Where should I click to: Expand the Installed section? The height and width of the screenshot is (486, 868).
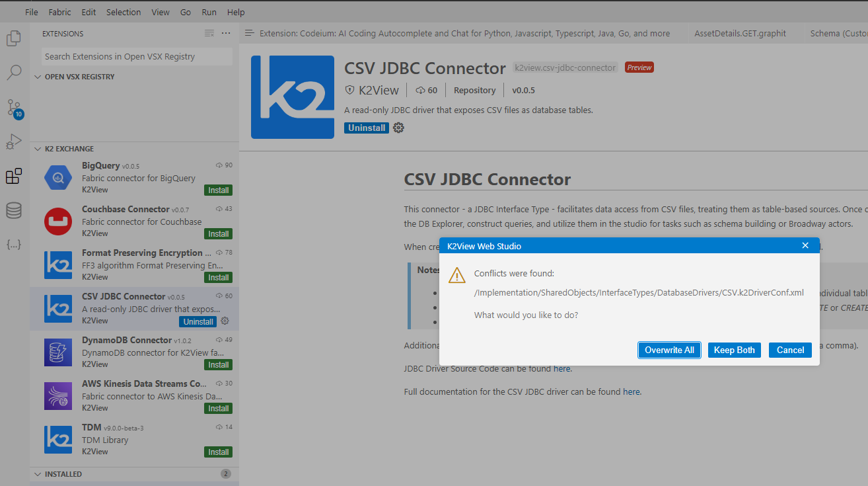coord(63,474)
